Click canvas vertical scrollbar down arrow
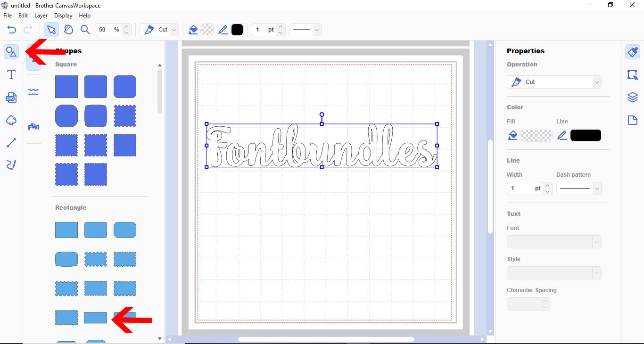The width and height of the screenshot is (644, 344). (490, 332)
